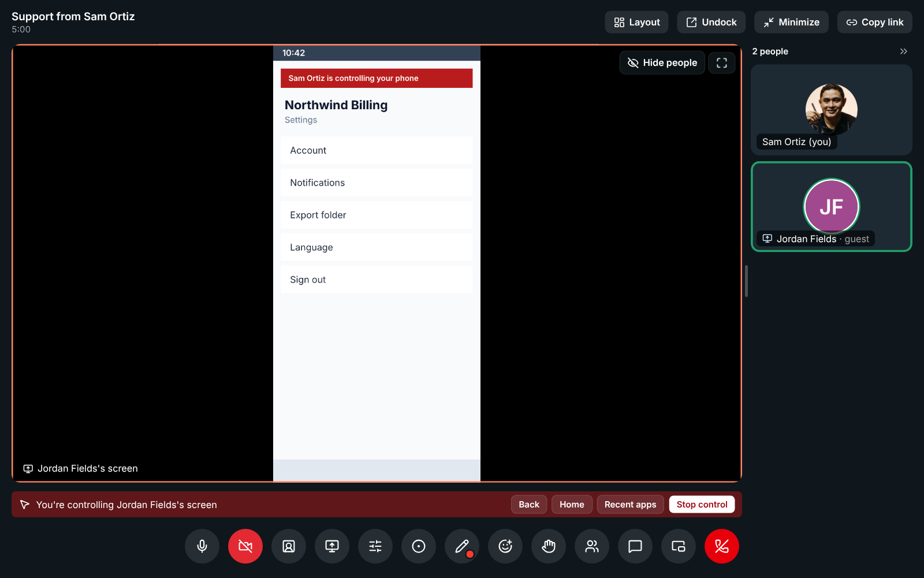Viewport: 924px width, 578px height.
Task: Stop controlling the screen
Action: point(702,505)
